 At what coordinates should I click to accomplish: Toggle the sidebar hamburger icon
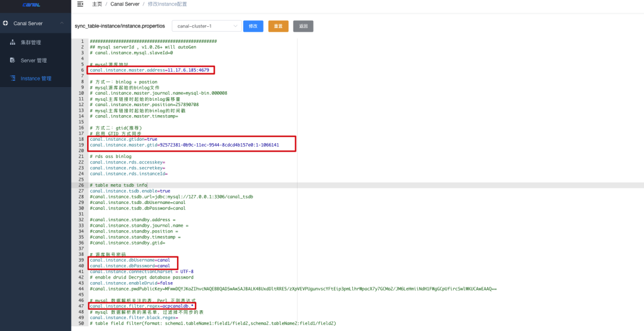(x=80, y=4)
